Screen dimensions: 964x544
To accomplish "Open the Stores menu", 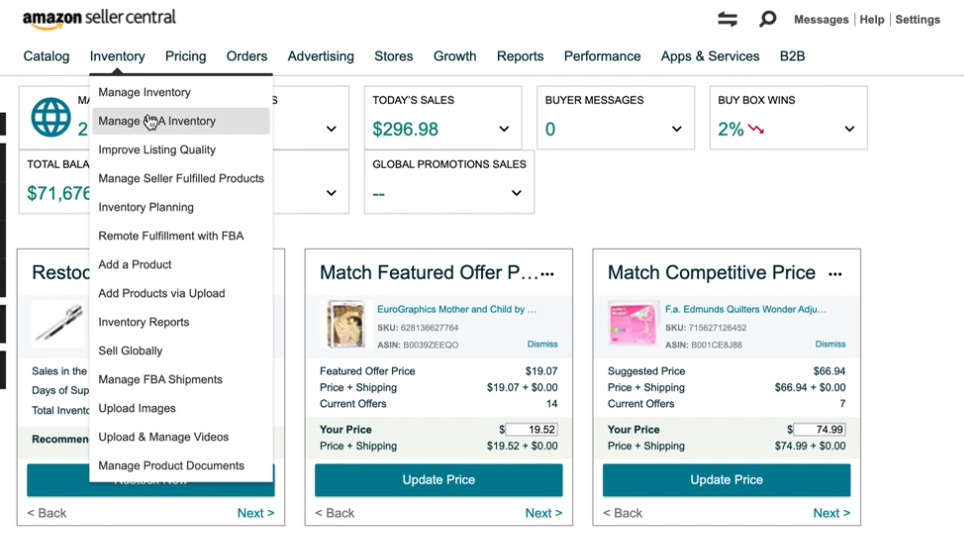I will pos(393,57).
